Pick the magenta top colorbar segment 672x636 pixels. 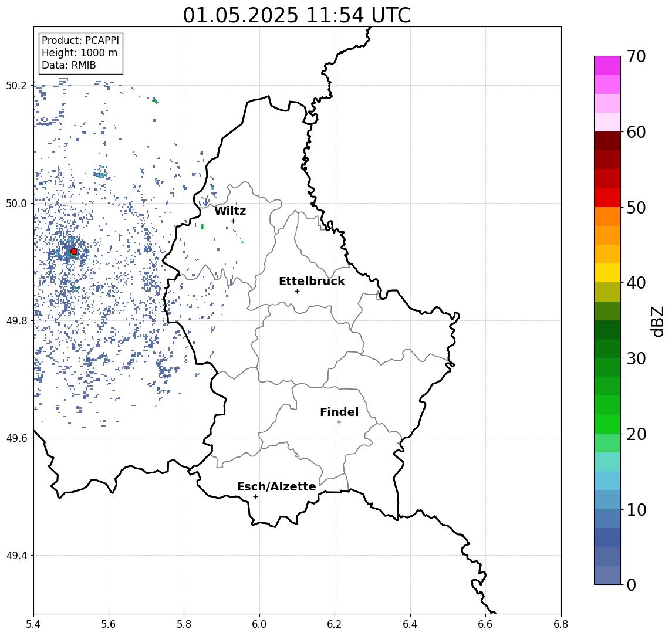pyautogui.click(x=607, y=66)
